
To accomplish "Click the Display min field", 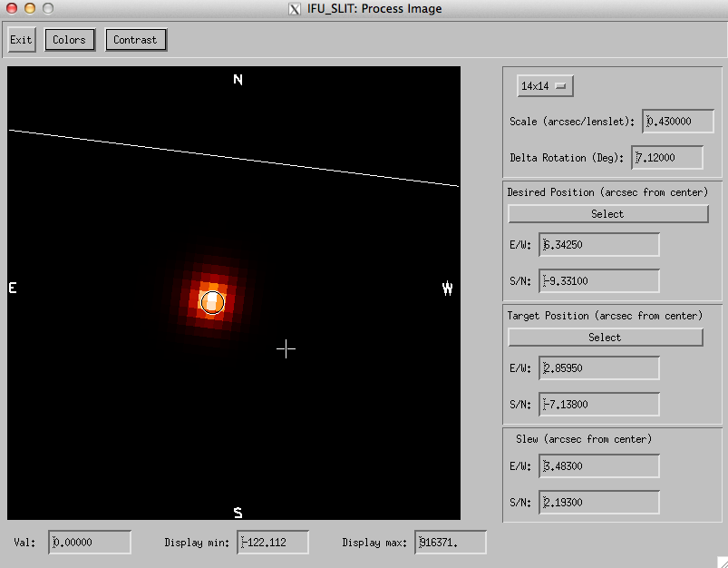I will 273,543.
